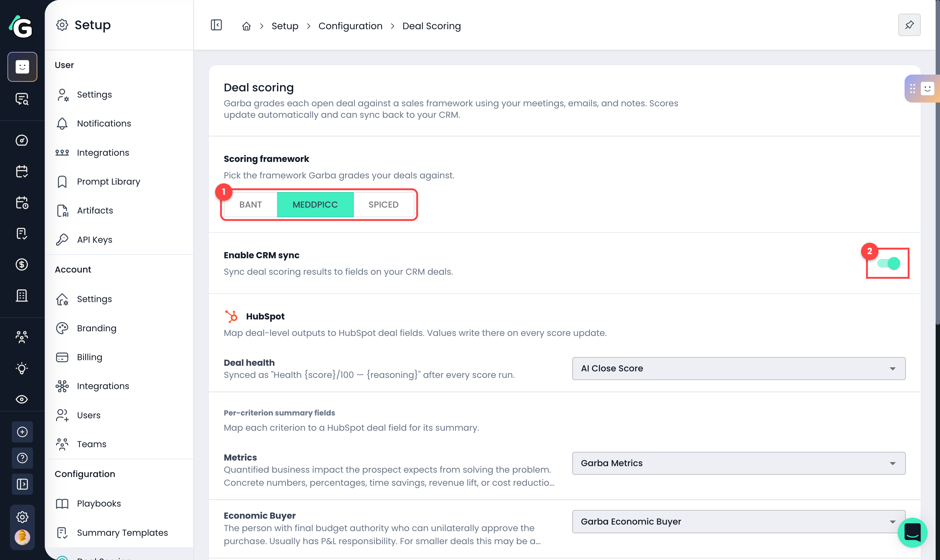Open the assistant smiley icon in left rail
940x560 pixels.
coord(22,67)
